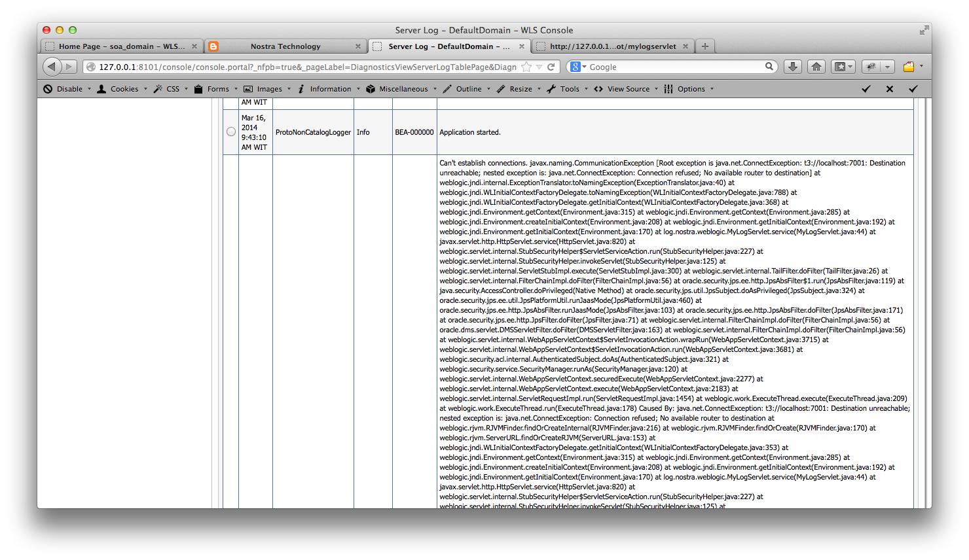Open the Outline menu in developer toolbar
Viewport: 969px width, 560px height.
pyautogui.click(x=467, y=89)
